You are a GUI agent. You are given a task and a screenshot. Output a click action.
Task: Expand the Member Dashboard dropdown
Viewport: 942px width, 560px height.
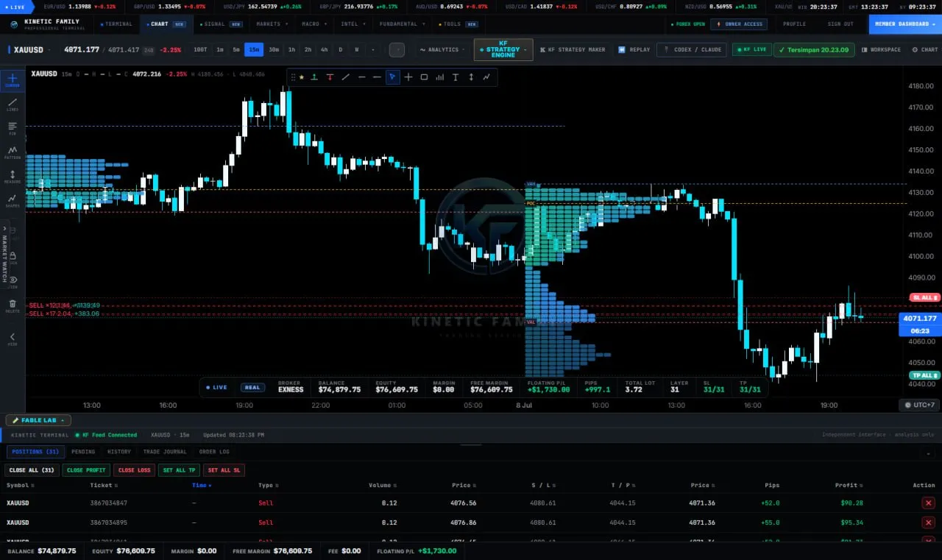pos(905,24)
